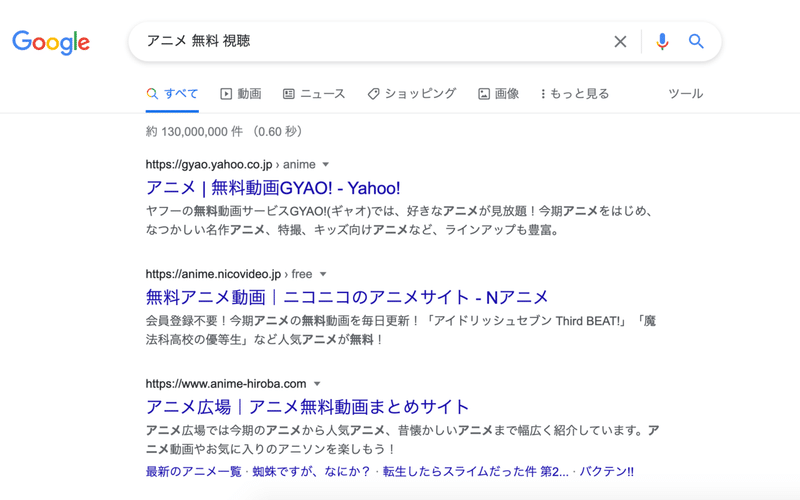Click the 転生したらスライムだった件 第2... sitelink
The image size is (800, 500).
[476, 471]
